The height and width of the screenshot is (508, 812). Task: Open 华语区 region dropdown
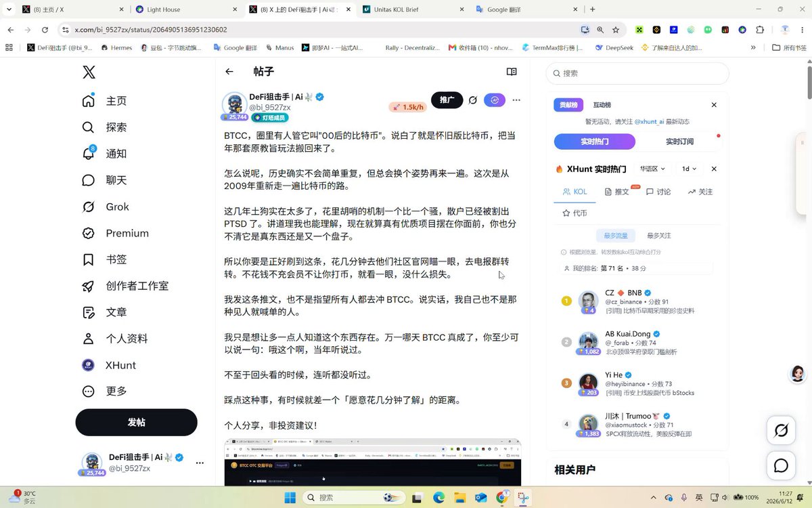click(x=653, y=169)
